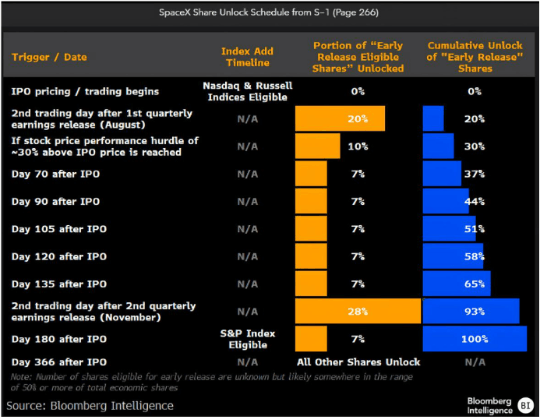Click the 'Portion of Early Release Eligible Shares' header
Screen dimensions: 540x417
358,57
